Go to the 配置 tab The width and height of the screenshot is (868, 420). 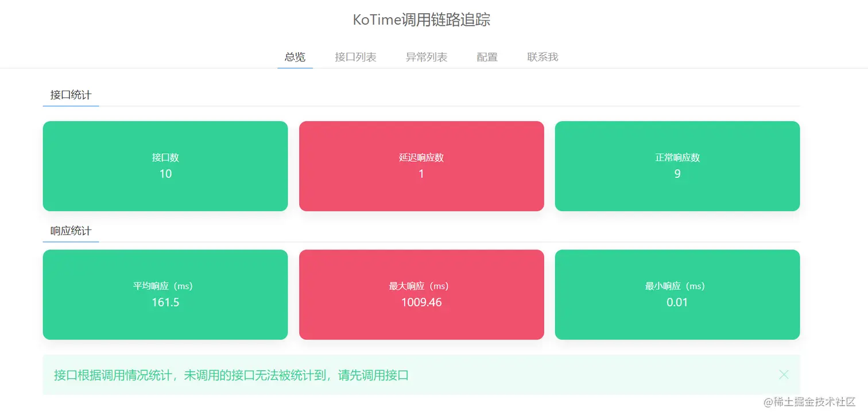[x=487, y=57]
